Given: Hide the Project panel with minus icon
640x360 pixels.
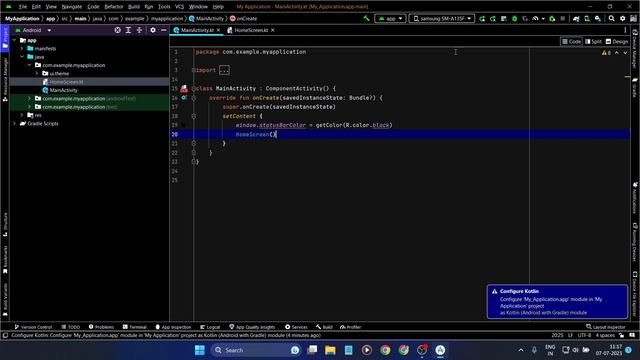Looking at the screenshot, I should (164, 30).
